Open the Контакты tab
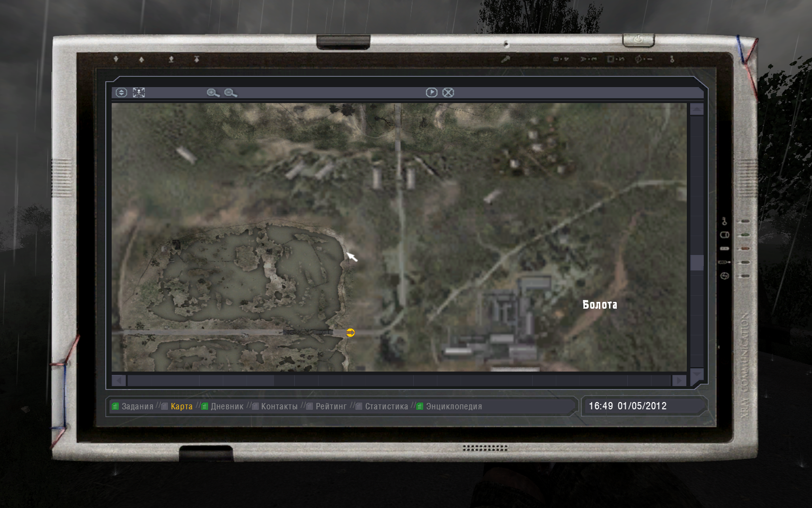Image resolution: width=812 pixels, height=508 pixels. [279, 406]
